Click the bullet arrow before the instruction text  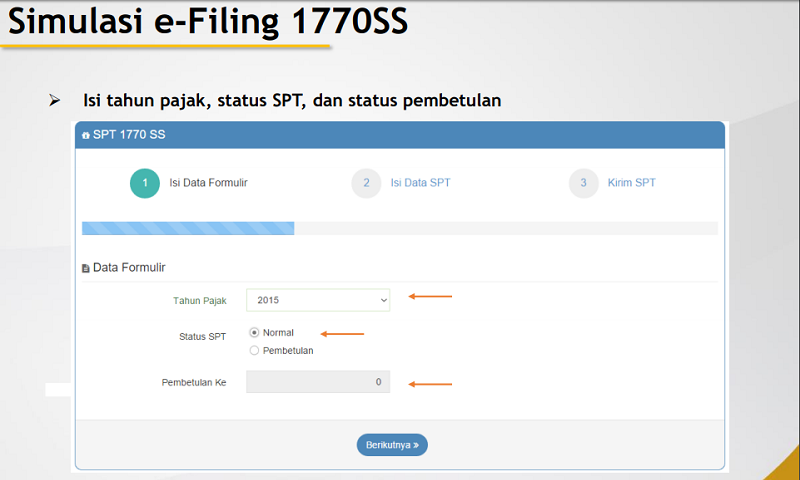55,101
